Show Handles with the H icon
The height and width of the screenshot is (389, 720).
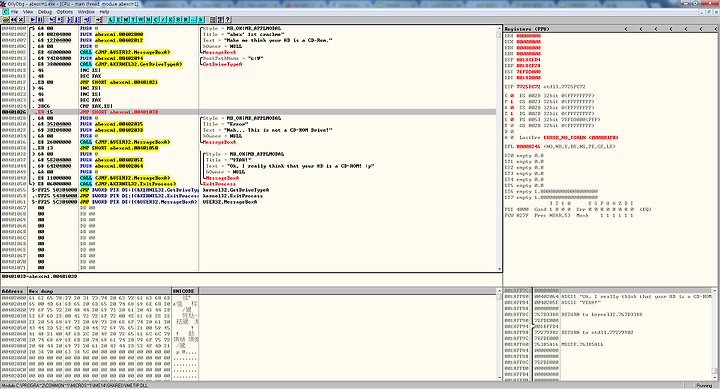click(x=148, y=20)
